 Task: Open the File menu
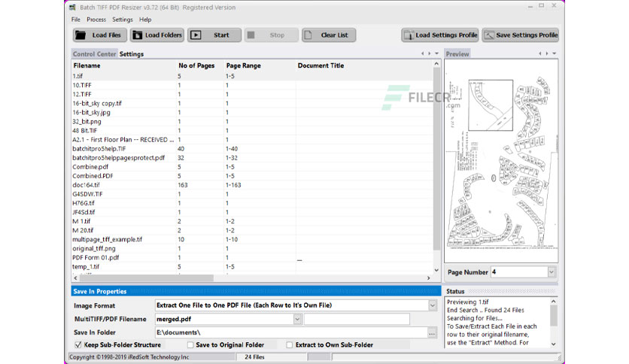click(x=76, y=20)
